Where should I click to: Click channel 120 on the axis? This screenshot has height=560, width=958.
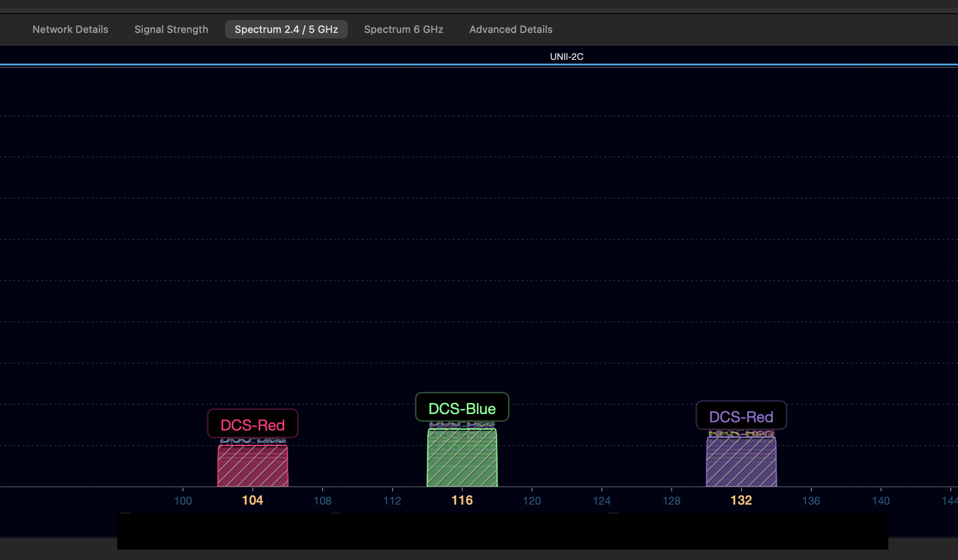click(x=532, y=501)
